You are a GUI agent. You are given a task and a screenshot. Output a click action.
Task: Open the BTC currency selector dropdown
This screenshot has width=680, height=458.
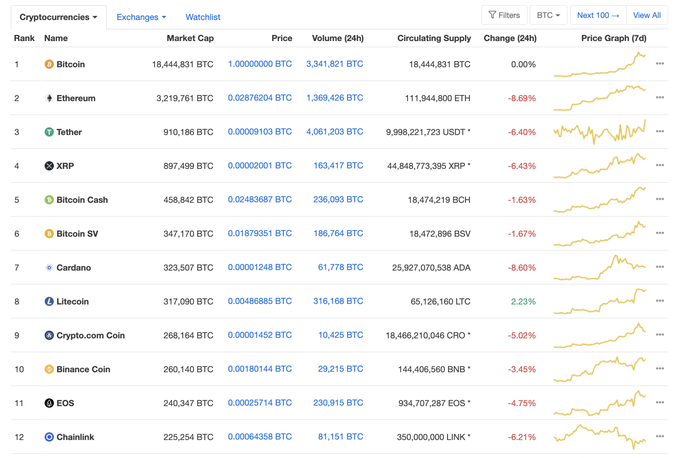click(x=548, y=15)
